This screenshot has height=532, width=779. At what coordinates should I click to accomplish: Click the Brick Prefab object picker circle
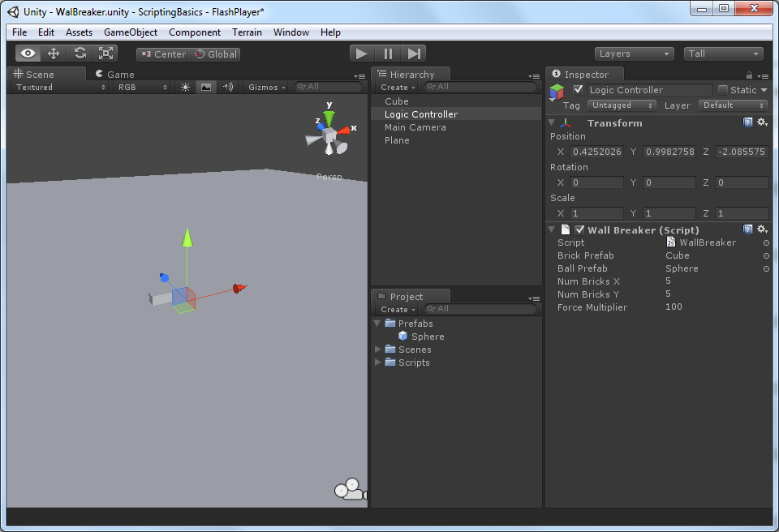tap(766, 255)
